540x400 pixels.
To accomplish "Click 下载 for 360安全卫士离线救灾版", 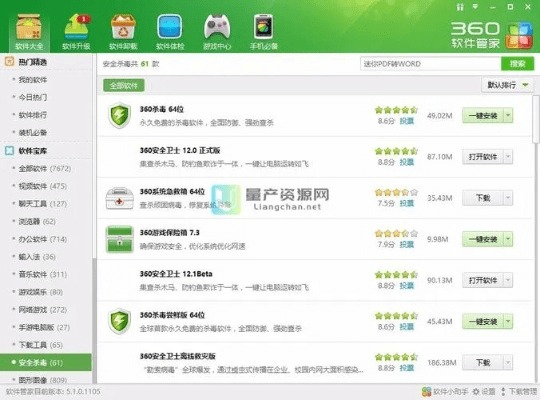I will tap(483, 362).
